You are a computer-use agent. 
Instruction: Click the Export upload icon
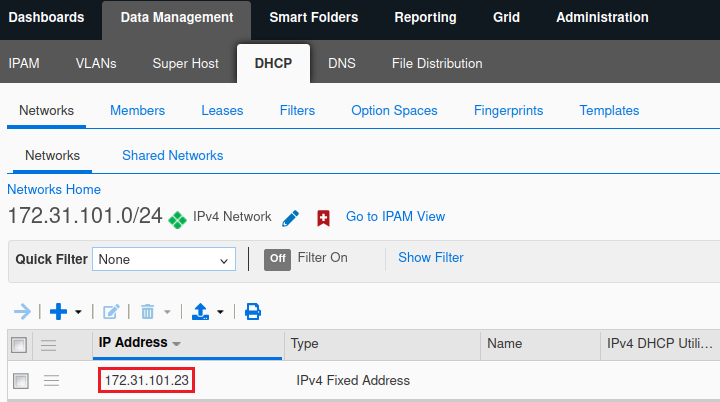pyautogui.click(x=200, y=312)
